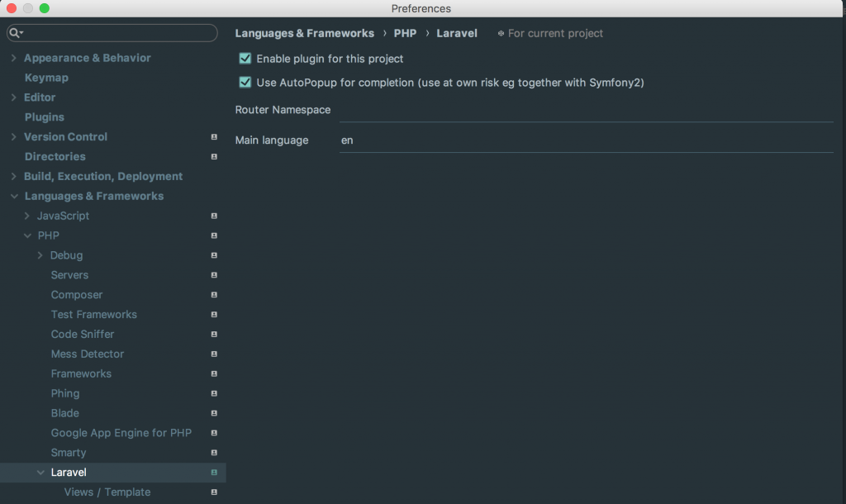Click PHP in the breadcrumb path
This screenshot has height=504, width=846.
pyautogui.click(x=405, y=34)
